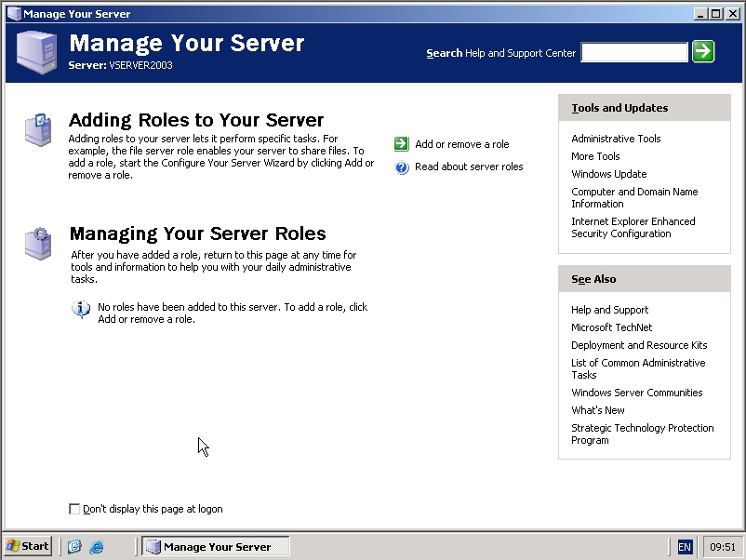Screen dimensions: 746x560
Task: Open Administrative Tools link
Action: click(x=616, y=139)
